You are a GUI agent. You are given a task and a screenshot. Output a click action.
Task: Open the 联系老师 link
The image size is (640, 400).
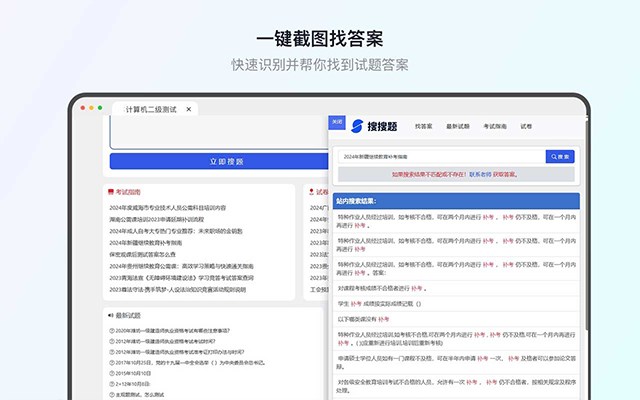(480, 174)
